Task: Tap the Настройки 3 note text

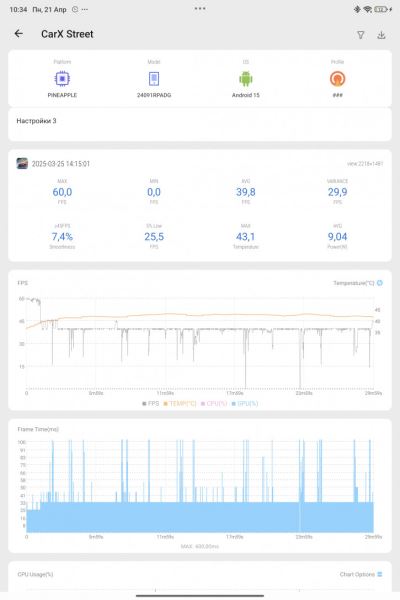Action: tap(36, 121)
